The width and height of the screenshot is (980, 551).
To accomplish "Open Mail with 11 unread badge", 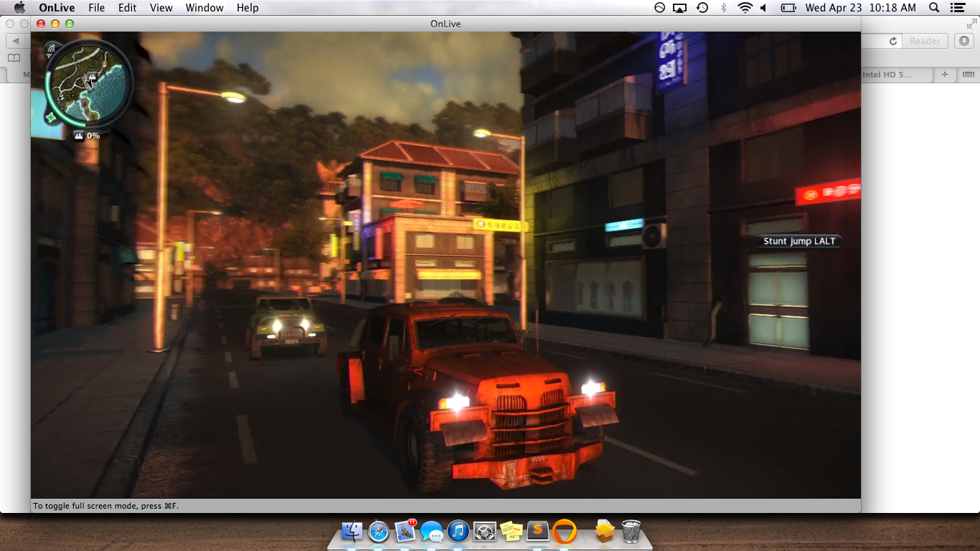I will point(405,532).
